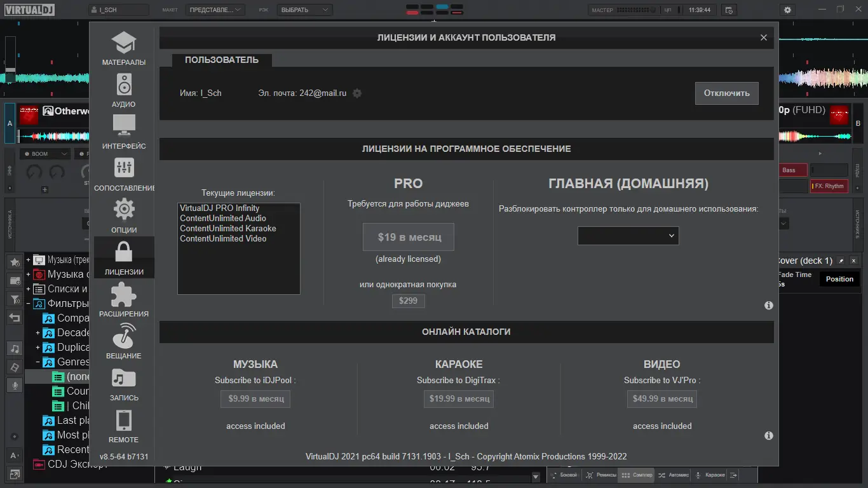The image size is (868, 488).
Task: Collapse the Genres filter folder
Action: pos(37,362)
